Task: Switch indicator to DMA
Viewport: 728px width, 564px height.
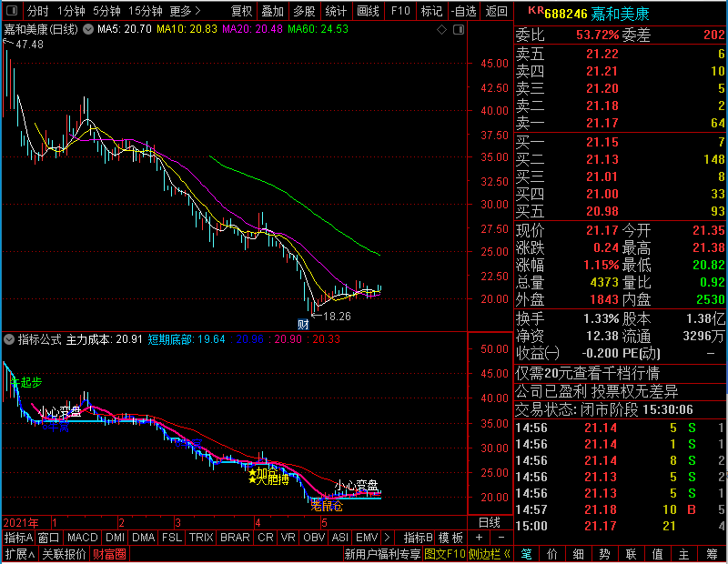Action: (x=143, y=538)
